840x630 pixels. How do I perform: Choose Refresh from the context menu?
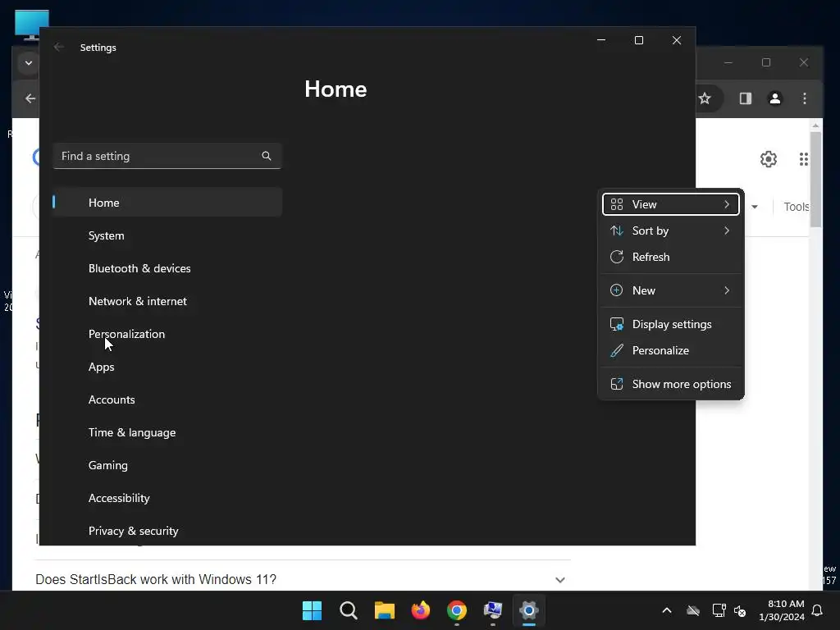click(x=671, y=257)
